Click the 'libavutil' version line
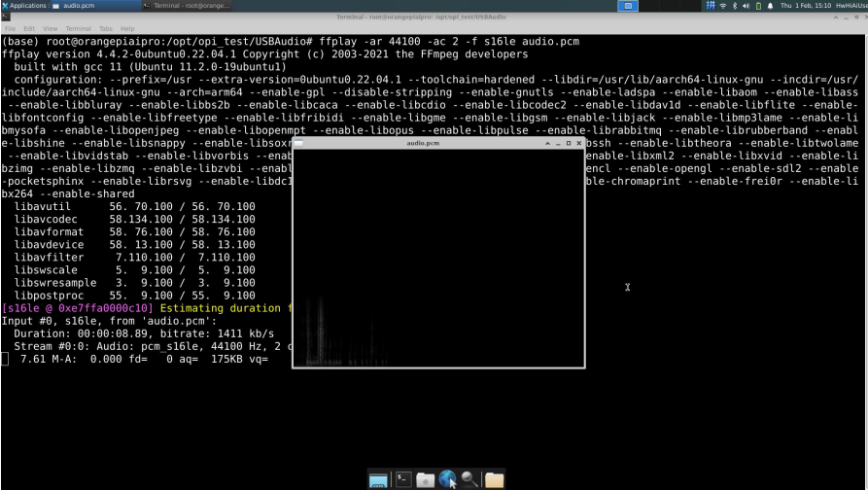The height and width of the screenshot is (490, 868). (134, 206)
